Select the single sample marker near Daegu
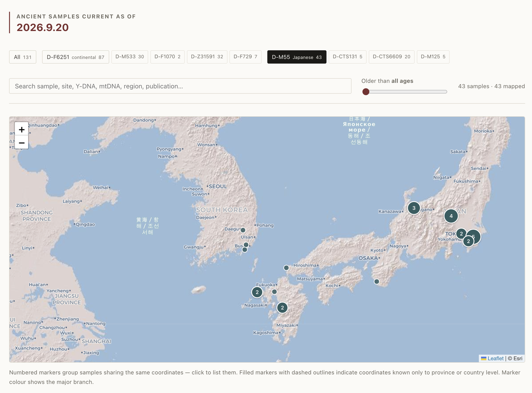This screenshot has width=532, height=393. [x=243, y=230]
